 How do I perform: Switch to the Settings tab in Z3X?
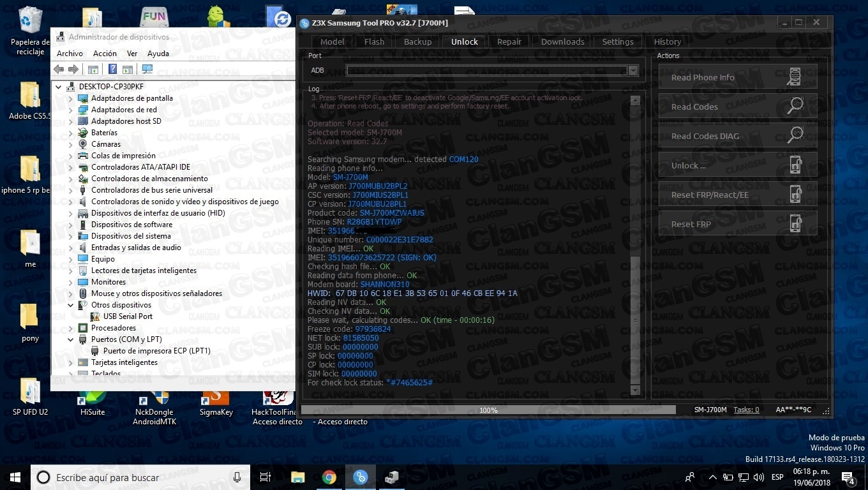click(x=618, y=41)
